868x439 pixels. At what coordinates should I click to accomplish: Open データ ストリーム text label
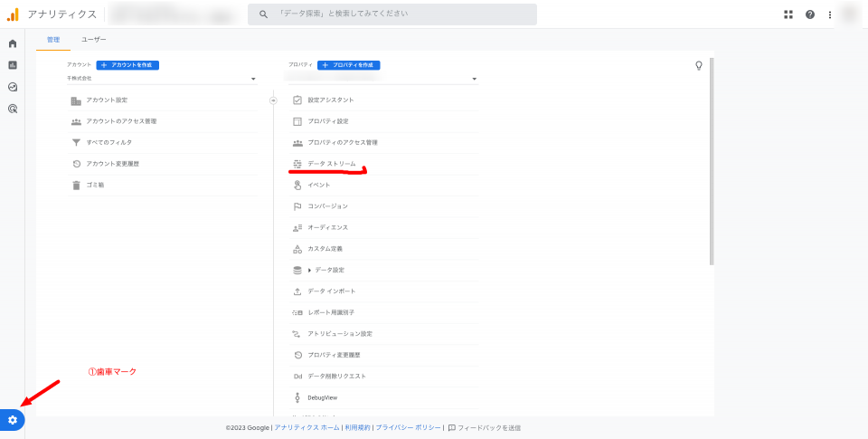(x=332, y=164)
